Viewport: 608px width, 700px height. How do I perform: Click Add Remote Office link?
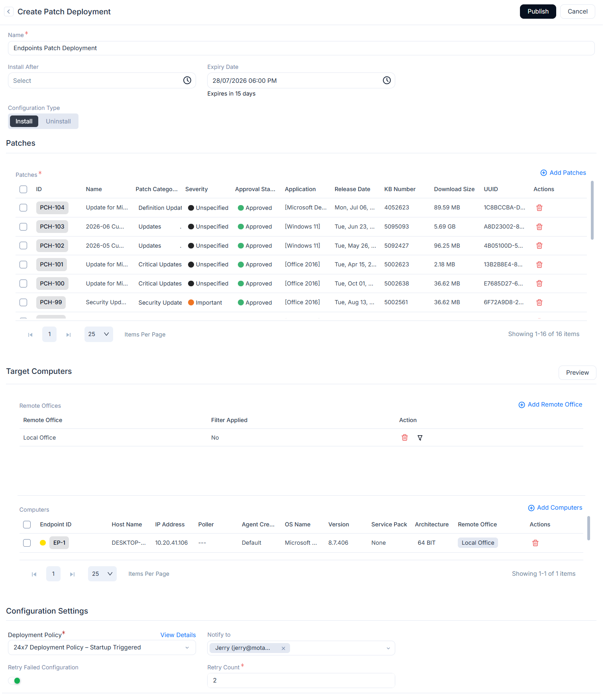[550, 405]
